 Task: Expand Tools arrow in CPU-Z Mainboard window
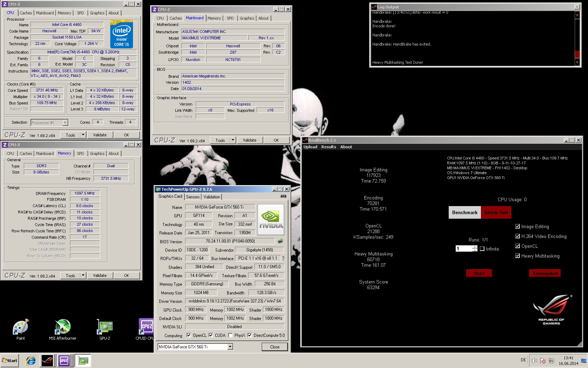click(233, 140)
